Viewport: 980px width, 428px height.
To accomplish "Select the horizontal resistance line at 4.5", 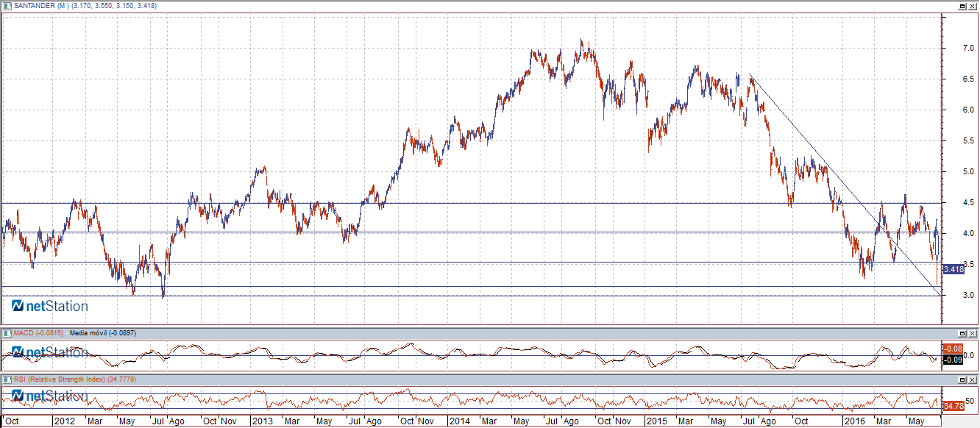I will click(471, 203).
